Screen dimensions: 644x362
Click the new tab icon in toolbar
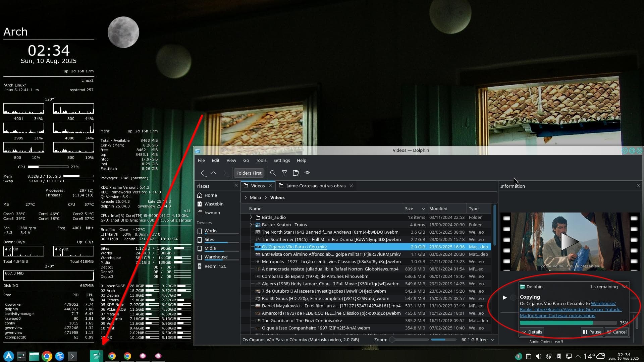[296, 173]
